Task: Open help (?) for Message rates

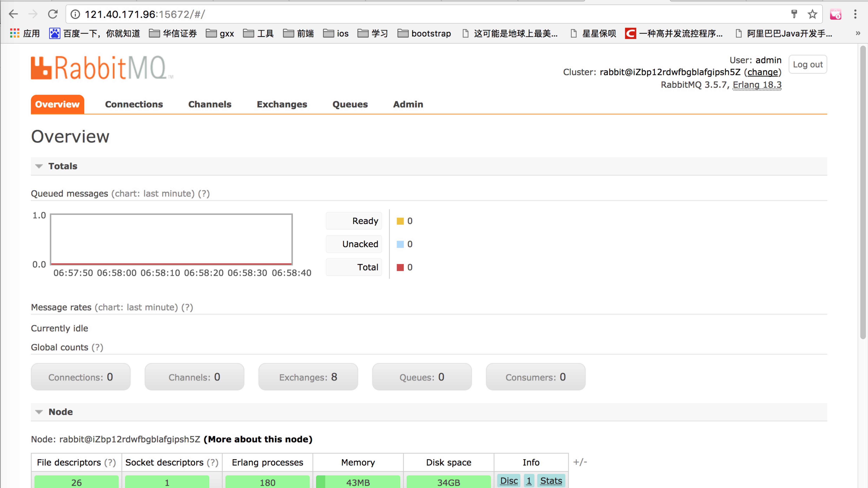Action: pyautogui.click(x=187, y=307)
